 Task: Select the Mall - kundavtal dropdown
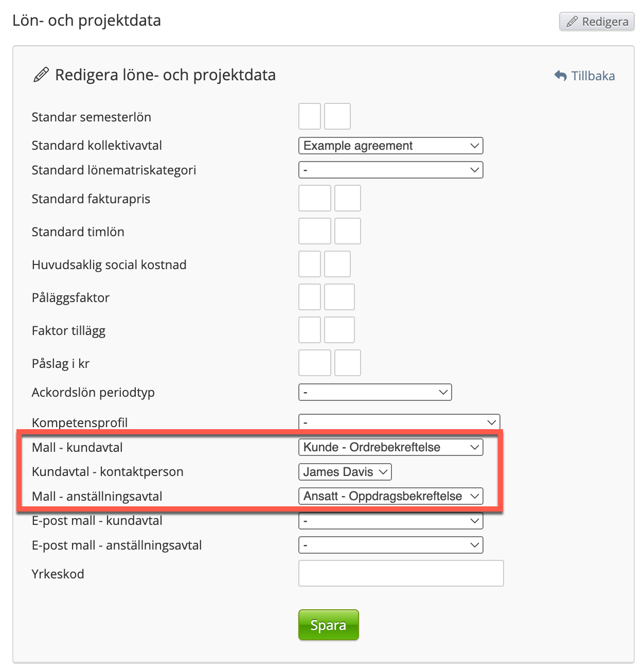pos(390,447)
